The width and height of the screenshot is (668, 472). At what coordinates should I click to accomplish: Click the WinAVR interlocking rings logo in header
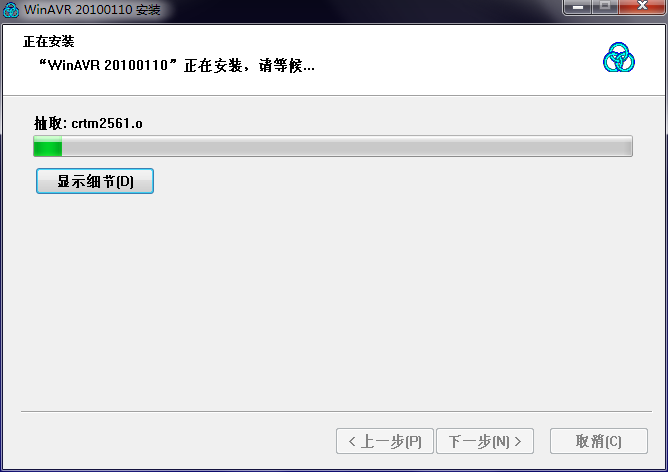click(x=619, y=57)
